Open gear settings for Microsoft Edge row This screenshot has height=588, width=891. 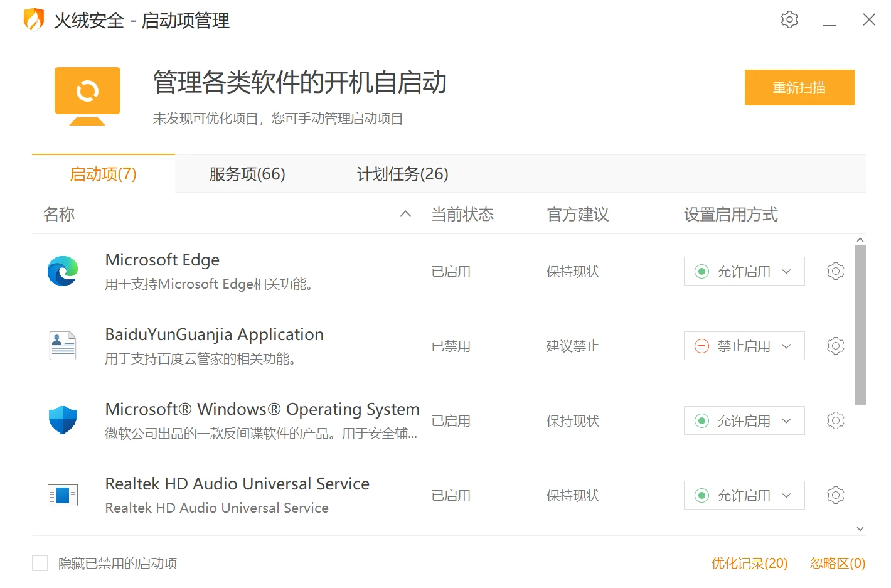coord(835,271)
